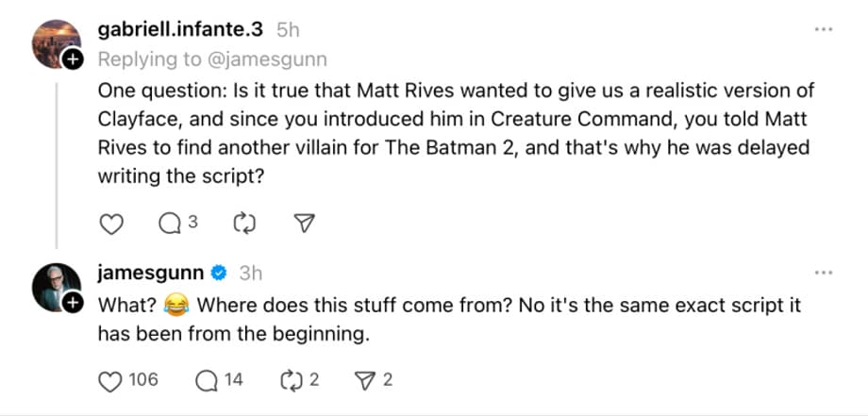Follow gabriell.infante.3 via avatar plus badge

pos(73,59)
